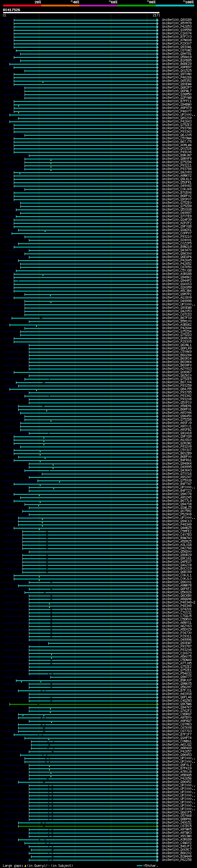Select the UniRef100_O49152 label

click(177, 823)
